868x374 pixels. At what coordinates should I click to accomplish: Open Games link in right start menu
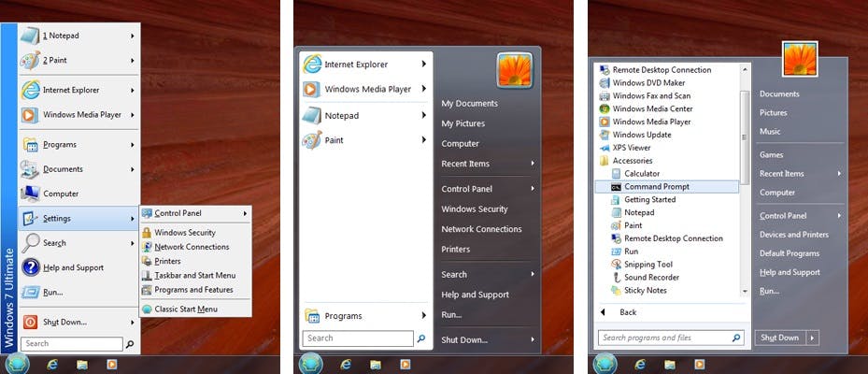(x=771, y=154)
